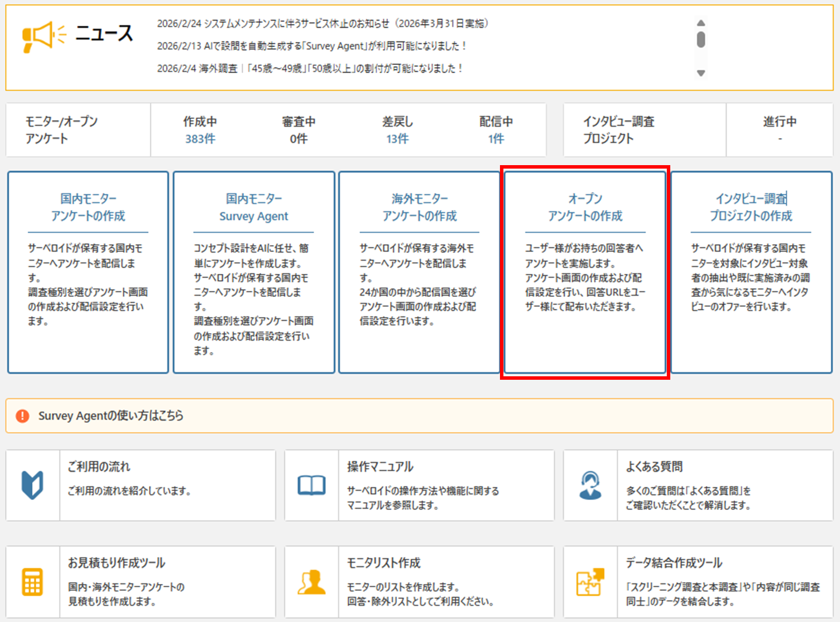This screenshot has height=622, width=840.
Task: Click the news scrollbar thumb
Action: 700,39
